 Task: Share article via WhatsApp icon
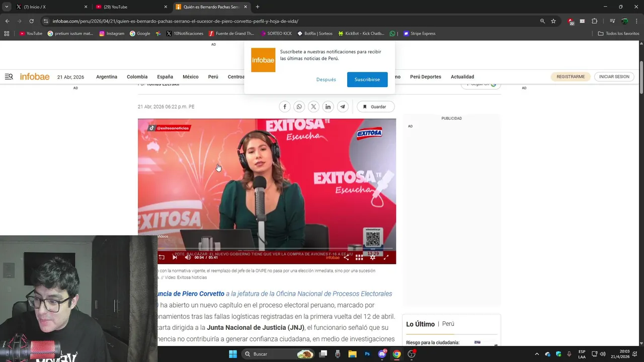click(299, 107)
